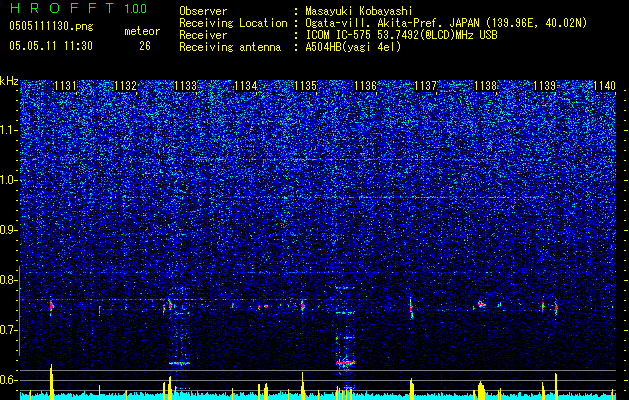Click the Receiving Location label
This screenshot has width=629, height=400.
pos(233,23)
